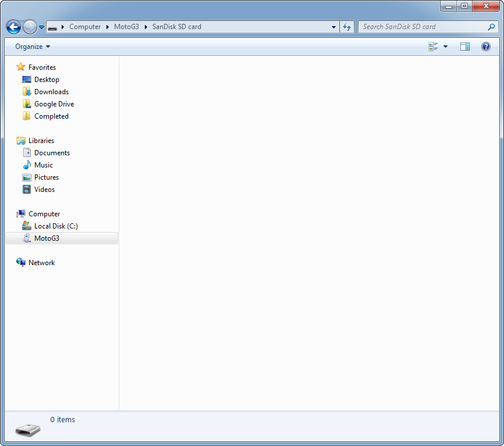Open Google Drive folder in sidebar

coord(54,104)
